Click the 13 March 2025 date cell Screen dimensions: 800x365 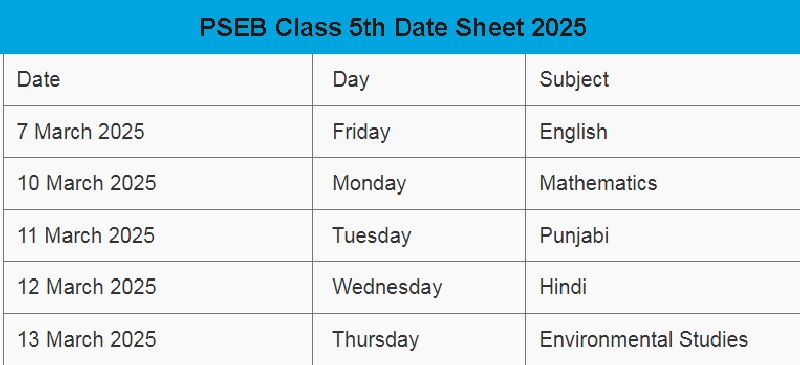pos(158,339)
